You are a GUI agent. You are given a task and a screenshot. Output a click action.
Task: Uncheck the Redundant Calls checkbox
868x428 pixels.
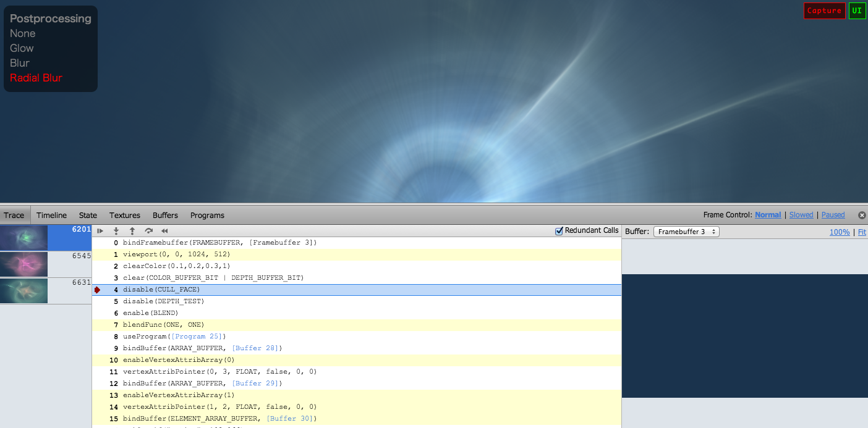click(x=558, y=230)
